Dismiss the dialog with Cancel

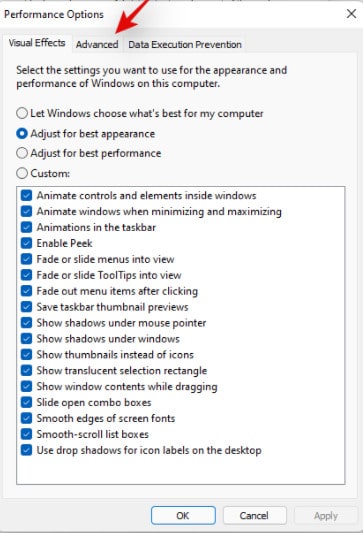(254, 515)
